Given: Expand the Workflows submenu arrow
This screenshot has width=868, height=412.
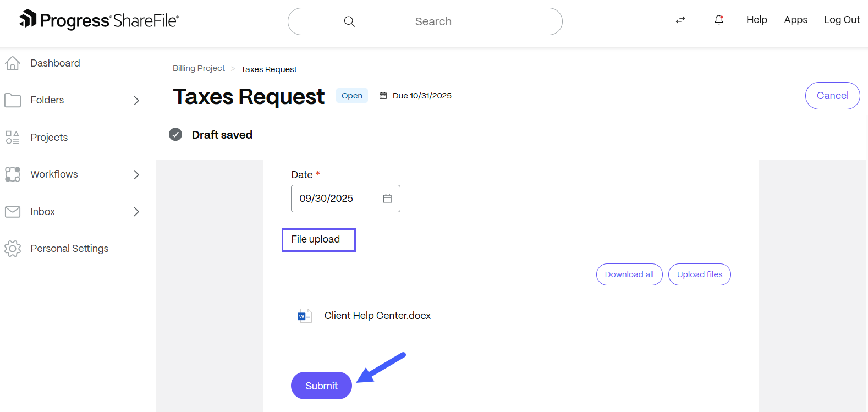Looking at the screenshot, I should click(x=136, y=174).
